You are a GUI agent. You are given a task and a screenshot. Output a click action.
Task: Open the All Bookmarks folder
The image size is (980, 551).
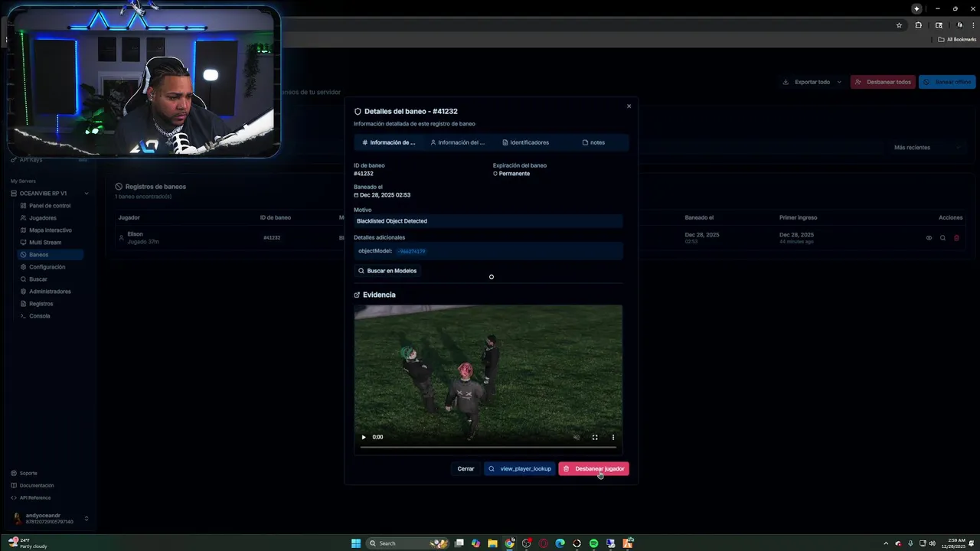click(x=958, y=39)
